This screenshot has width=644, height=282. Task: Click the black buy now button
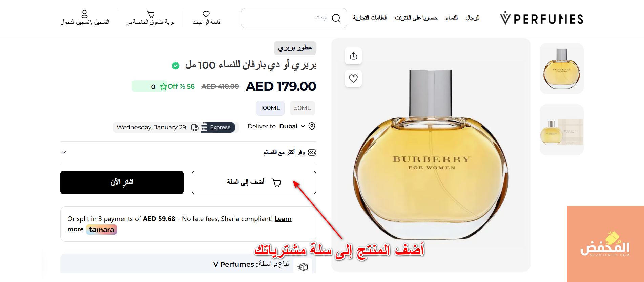[122, 182]
